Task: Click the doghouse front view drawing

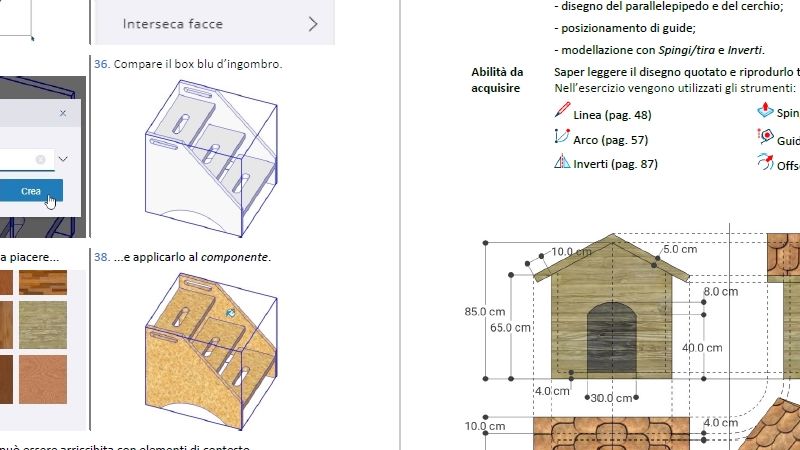Action: tap(612, 308)
